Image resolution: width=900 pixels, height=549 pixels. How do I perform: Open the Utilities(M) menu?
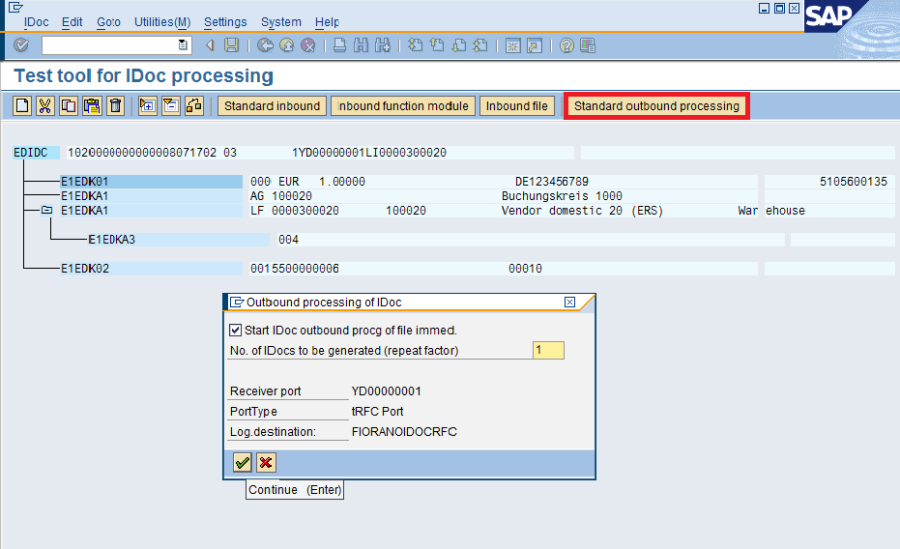point(162,22)
